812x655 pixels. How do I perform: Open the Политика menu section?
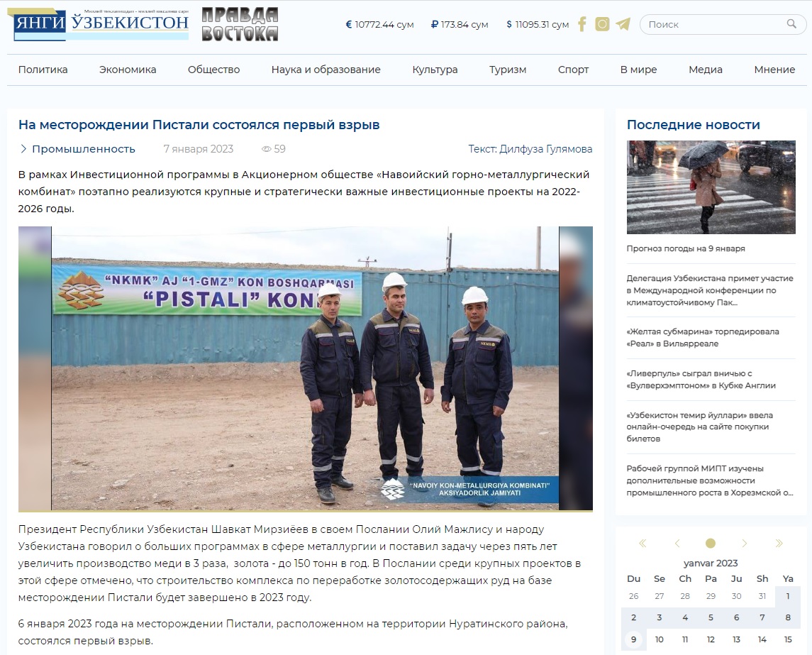[x=43, y=70]
